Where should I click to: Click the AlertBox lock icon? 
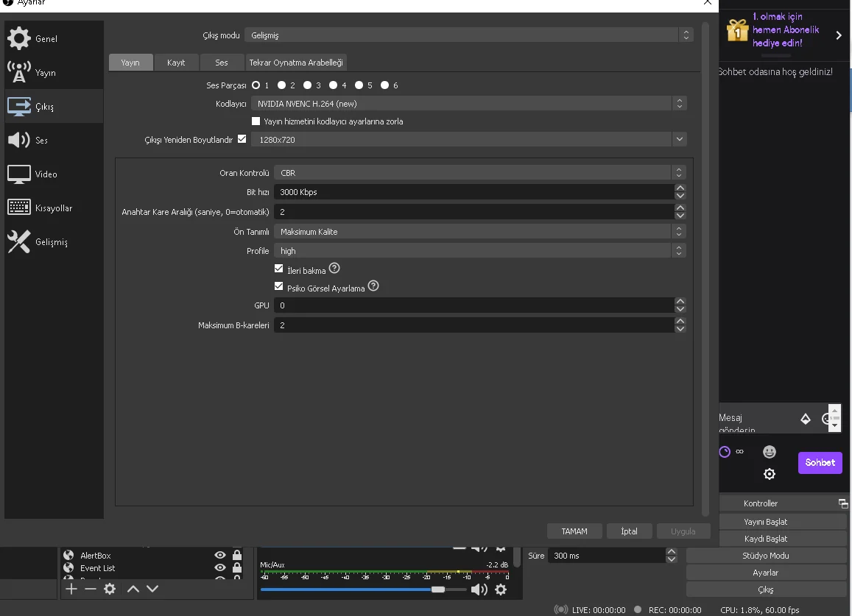(237, 555)
